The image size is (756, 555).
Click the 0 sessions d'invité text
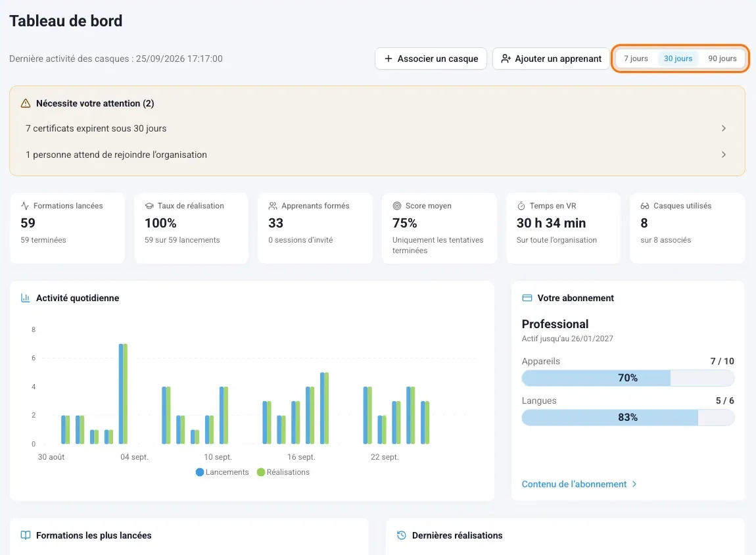pos(300,240)
